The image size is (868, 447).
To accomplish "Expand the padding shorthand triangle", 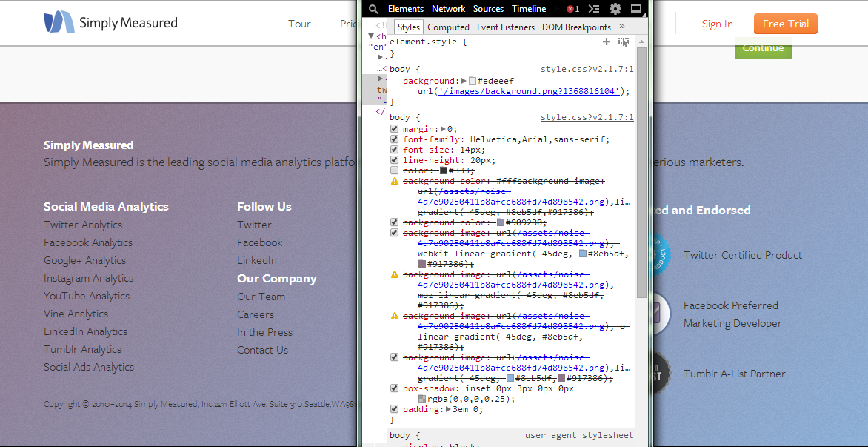I will [448, 410].
